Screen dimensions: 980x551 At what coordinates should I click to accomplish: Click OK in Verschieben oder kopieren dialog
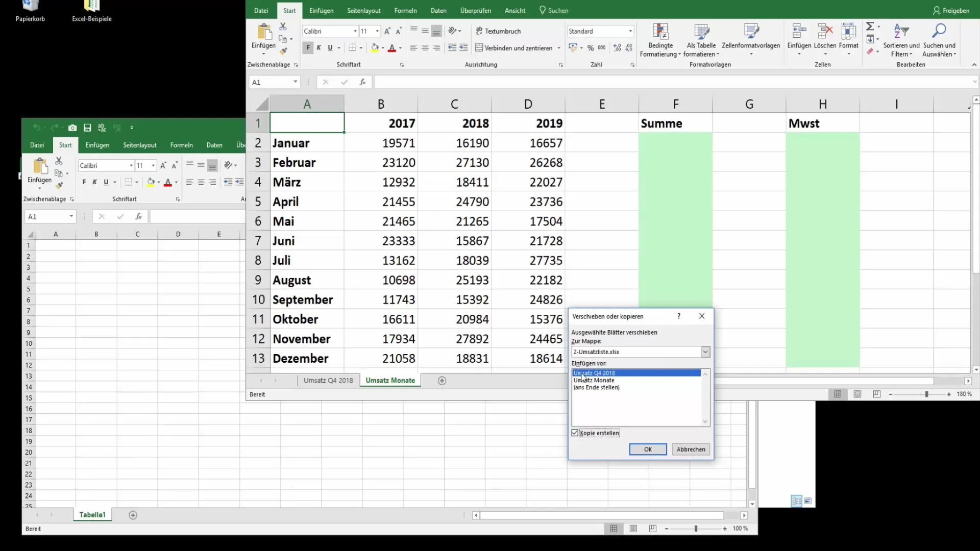[648, 449]
